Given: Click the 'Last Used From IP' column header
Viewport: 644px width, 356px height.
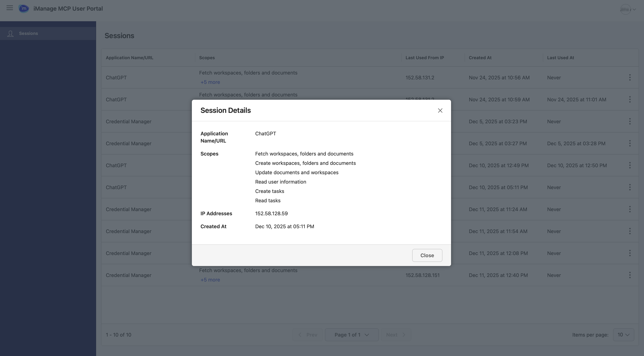Looking at the screenshot, I should [x=424, y=58].
